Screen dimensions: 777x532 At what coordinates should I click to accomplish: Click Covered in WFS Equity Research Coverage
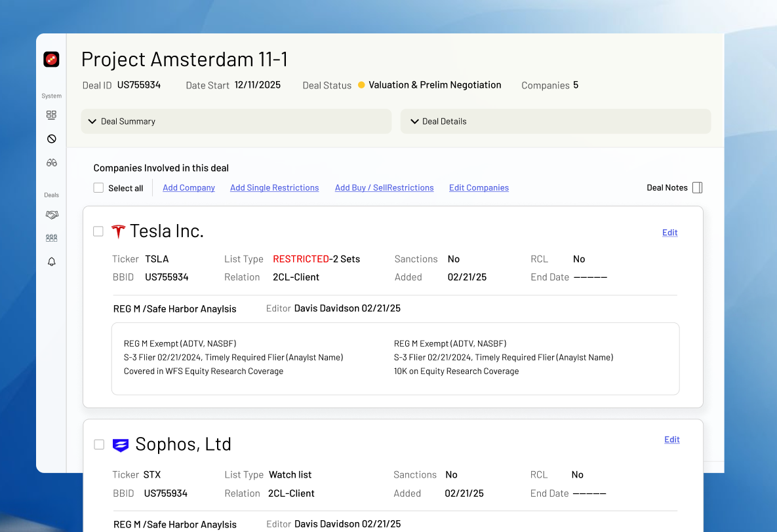coord(204,371)
